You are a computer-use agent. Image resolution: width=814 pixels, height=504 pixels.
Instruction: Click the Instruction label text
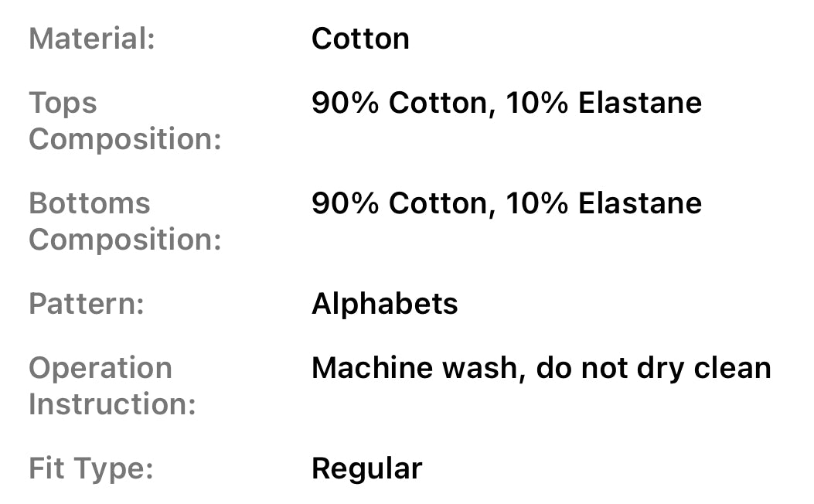(112, 404)
